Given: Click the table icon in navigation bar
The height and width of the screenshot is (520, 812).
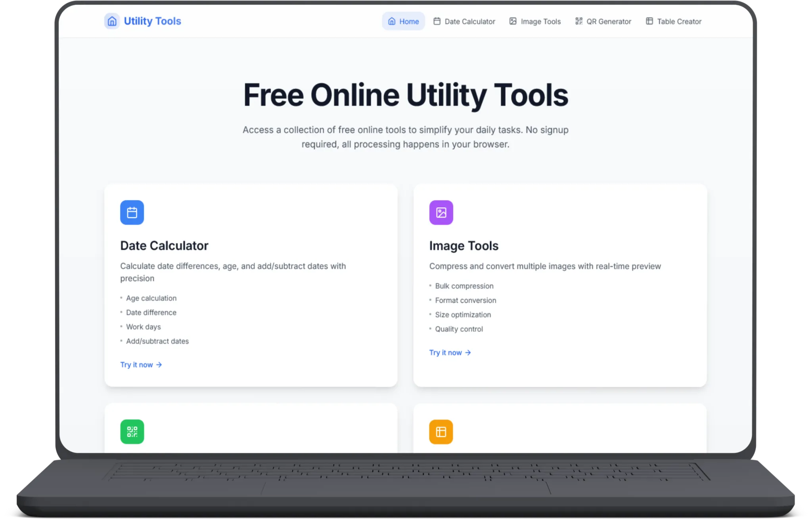Looking at the screenshot, I should point(649,21).
